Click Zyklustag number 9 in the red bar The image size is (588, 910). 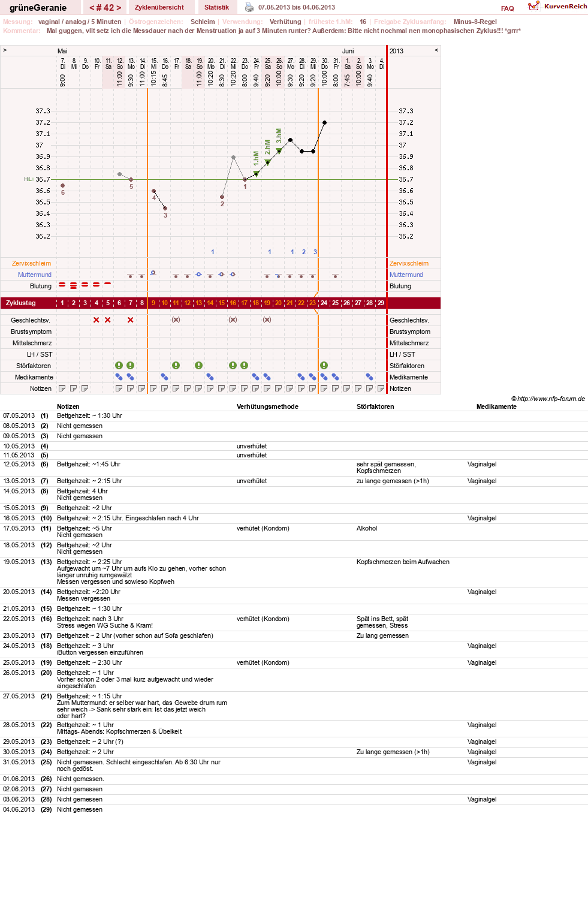click(x=153, y=303)
